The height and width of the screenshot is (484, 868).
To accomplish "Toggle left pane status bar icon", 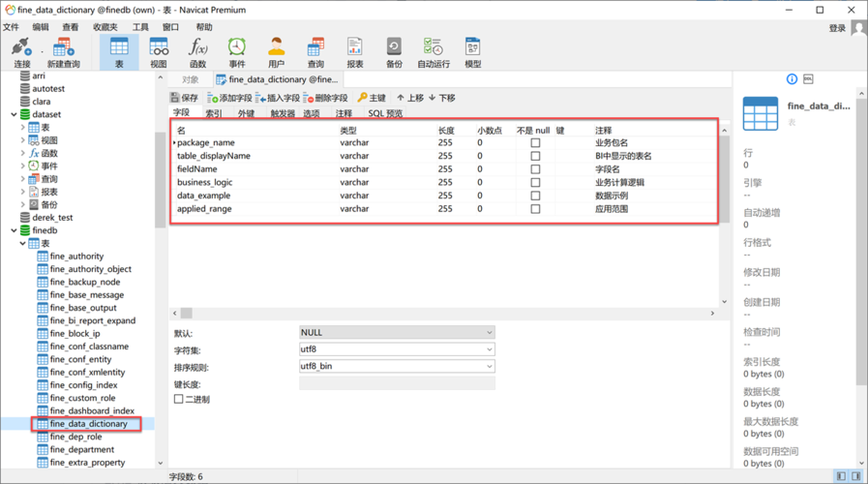I will click(842, 476).
